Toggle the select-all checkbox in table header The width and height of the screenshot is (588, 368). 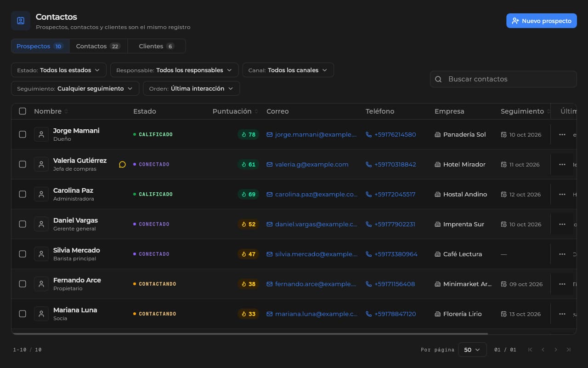click(23, 111)
